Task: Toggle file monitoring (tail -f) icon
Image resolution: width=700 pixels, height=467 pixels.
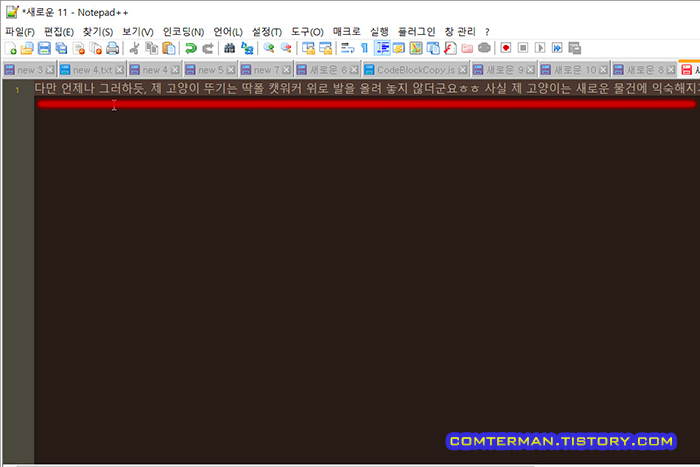Action: (x=484, y=48)
